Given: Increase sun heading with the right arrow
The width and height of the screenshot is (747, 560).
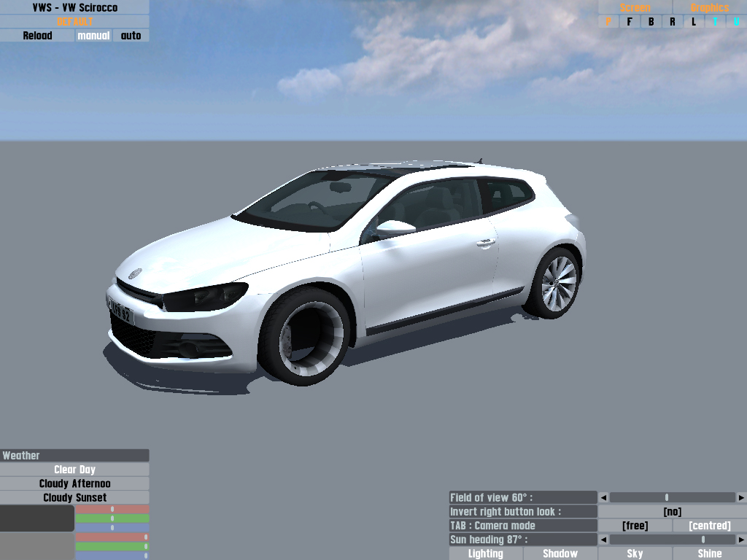Looking at the screenshot, I should [x=741, y=540].
